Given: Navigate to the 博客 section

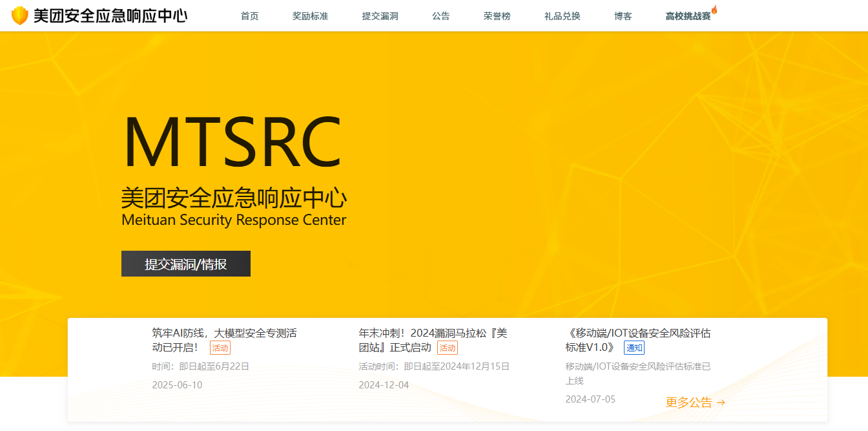Looking at the screenshot, I should 623,16.
